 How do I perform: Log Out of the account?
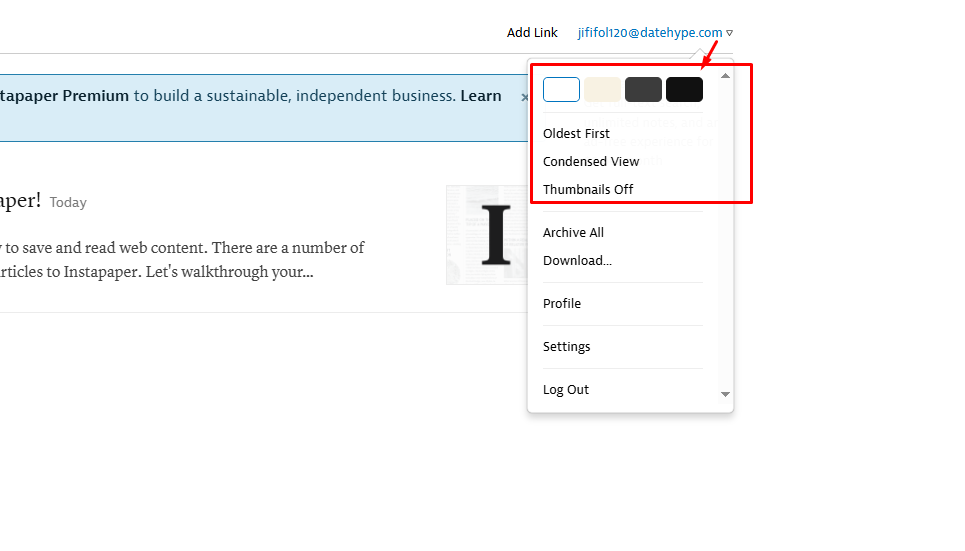pyautogui.click(x=566, y=389)
